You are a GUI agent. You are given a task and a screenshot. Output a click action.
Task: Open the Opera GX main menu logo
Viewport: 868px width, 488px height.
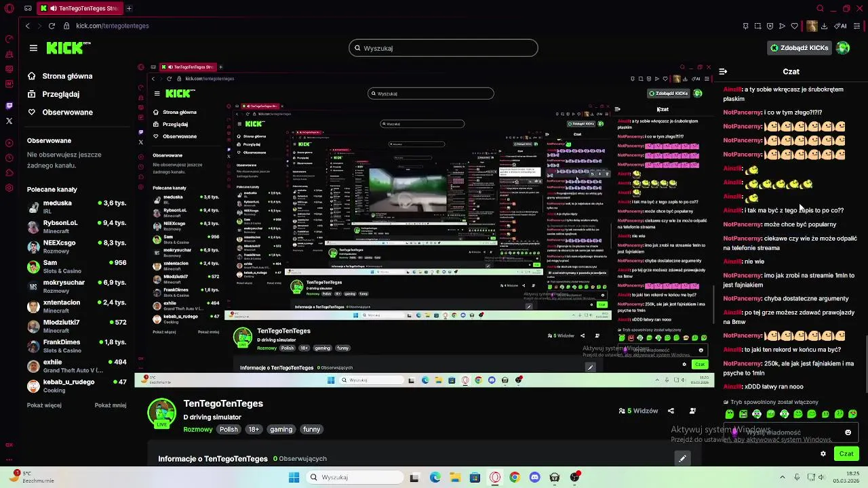click(9, 9)
